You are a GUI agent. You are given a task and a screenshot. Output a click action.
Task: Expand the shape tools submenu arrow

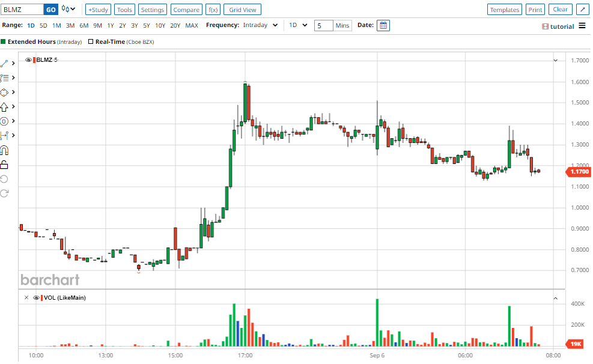click(13, 92)
